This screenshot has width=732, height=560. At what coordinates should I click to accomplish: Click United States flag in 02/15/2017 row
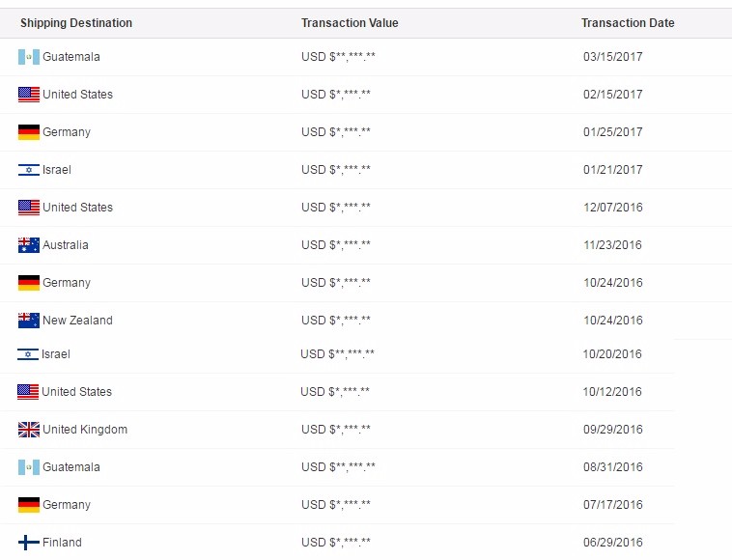point(29,95)
